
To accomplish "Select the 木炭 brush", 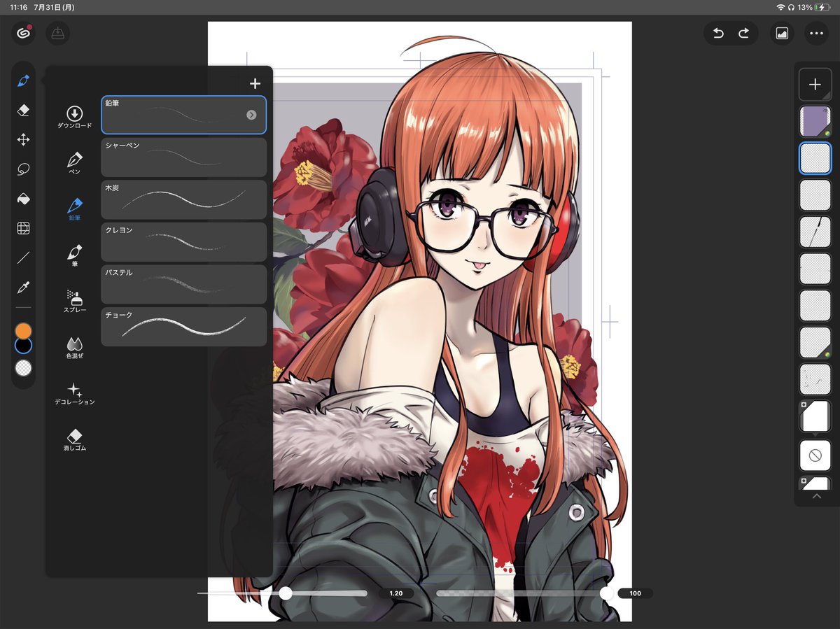I will click(183, 199).
